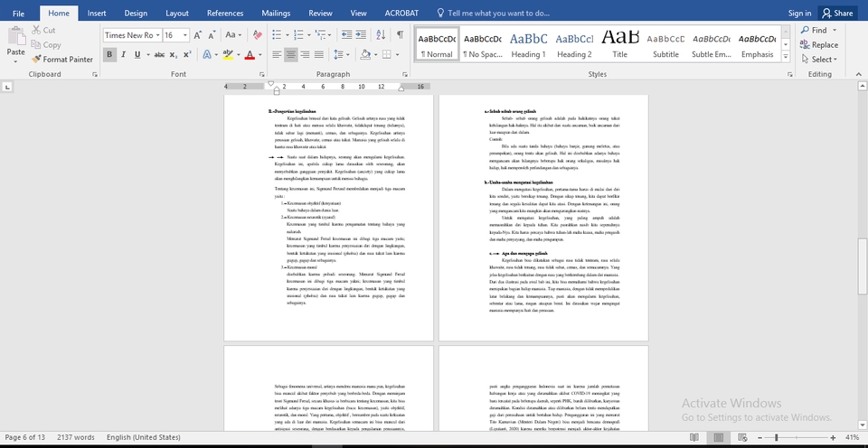Activate the Format Painter tool

point(62,60)
